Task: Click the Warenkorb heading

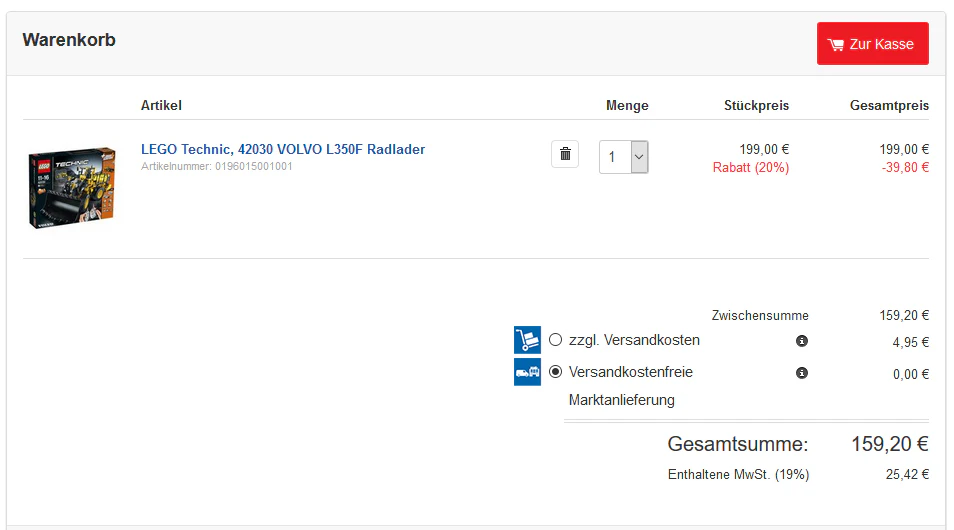Action: tap(69, 40)
